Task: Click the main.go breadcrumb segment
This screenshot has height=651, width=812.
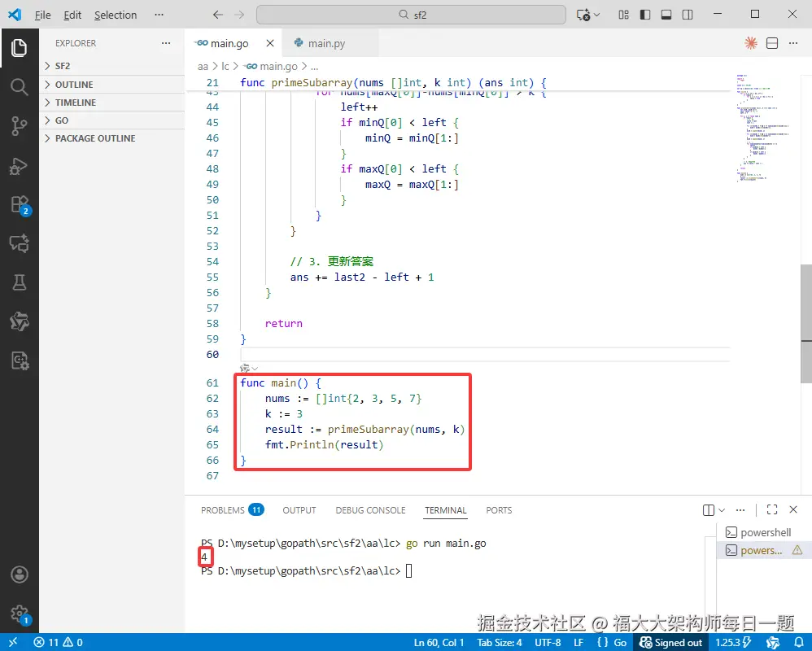Action: click(x=272, y=66)
